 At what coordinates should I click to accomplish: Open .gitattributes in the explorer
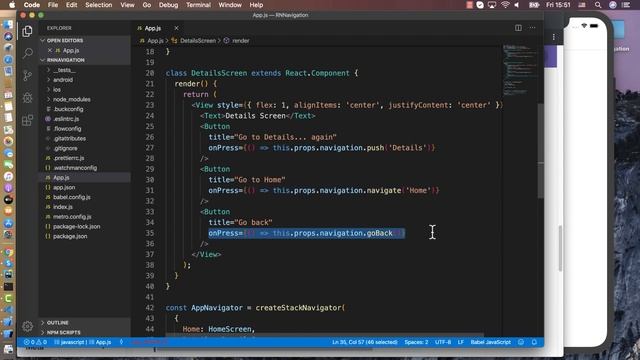click(x=69, y=139)
